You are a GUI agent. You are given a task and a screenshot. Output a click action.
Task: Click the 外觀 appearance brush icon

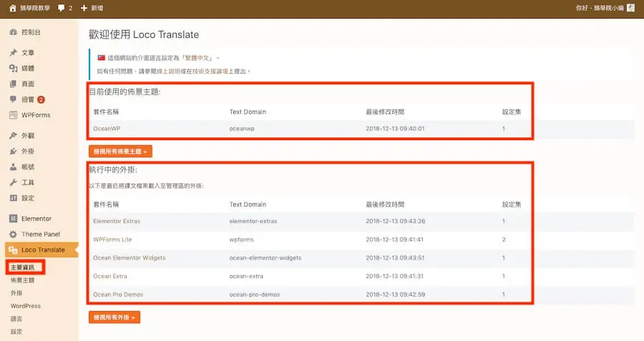pyautogui.click(x=14, y=135)
